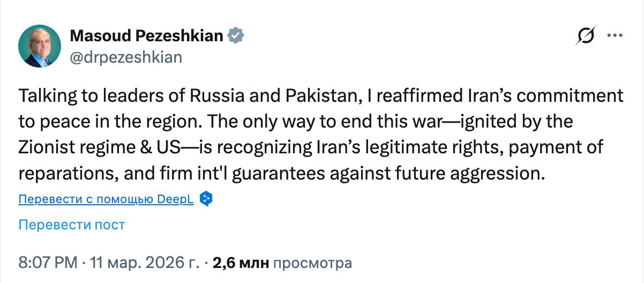Image resolution: width=644 pixels, height=283 pixels.
Task: Click the 2,6 млн views count
Action: tap(241, 263)
